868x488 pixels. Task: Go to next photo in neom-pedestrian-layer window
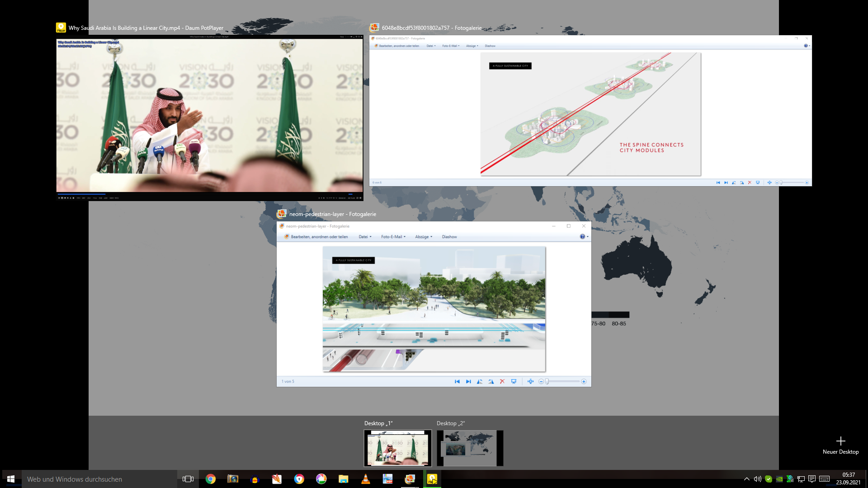coord(468,381)
